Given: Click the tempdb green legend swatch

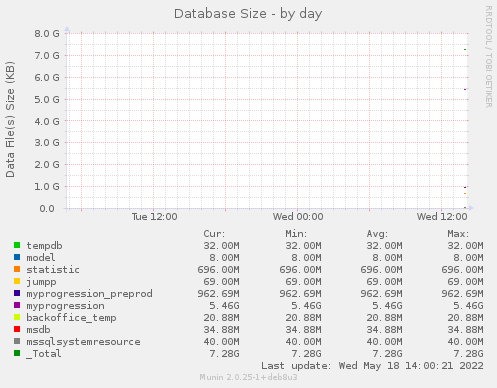Looking at the screenshot, I should (17, 245).
